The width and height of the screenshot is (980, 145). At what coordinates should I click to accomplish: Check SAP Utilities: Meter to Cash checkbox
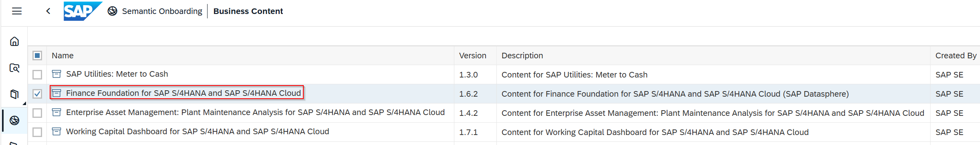(x=37, y=75)
